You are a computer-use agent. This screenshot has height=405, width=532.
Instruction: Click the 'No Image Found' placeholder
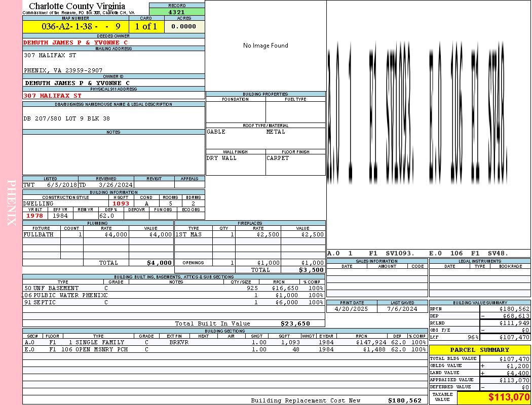point(265,46)
